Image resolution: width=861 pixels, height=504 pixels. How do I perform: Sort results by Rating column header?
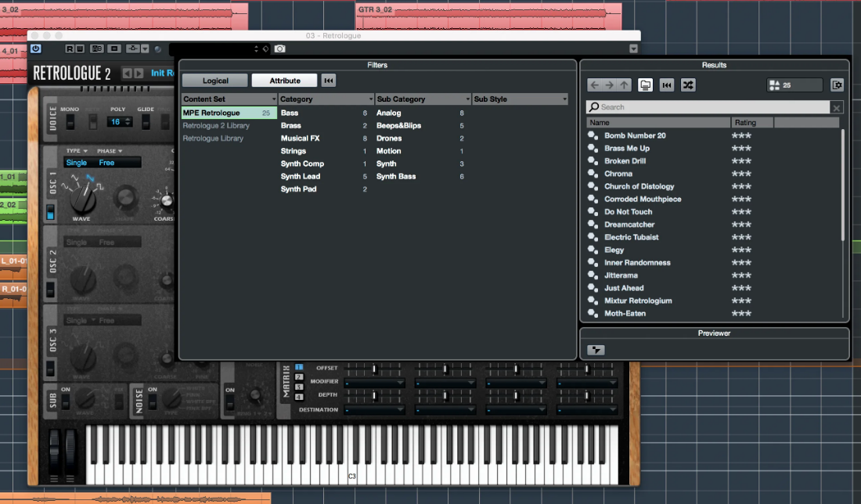coord(751,122)
